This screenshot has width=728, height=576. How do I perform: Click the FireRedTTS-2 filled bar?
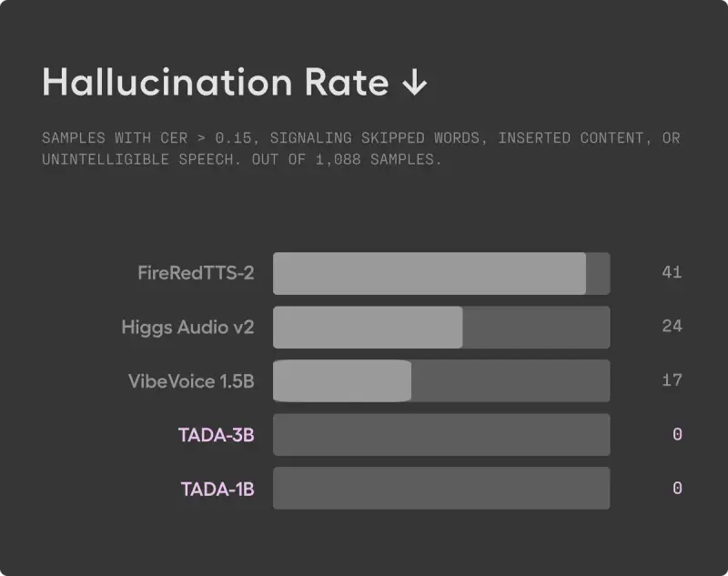429,273
